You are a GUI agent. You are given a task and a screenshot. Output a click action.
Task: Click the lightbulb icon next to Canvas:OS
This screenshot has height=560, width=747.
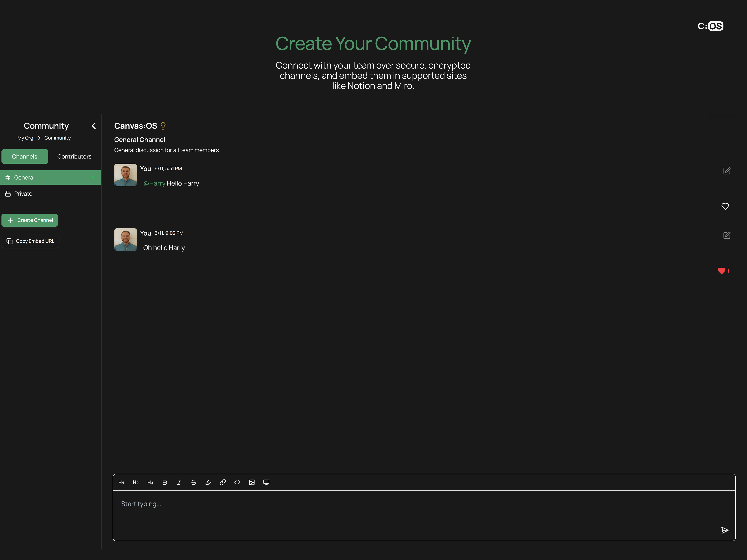click(x=163, y=126)
